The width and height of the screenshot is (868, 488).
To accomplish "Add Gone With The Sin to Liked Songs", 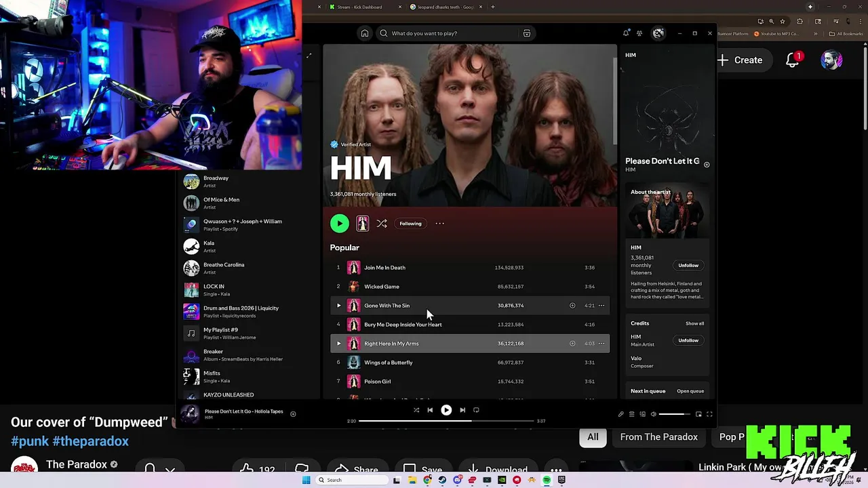I will (x=572, y=306).
